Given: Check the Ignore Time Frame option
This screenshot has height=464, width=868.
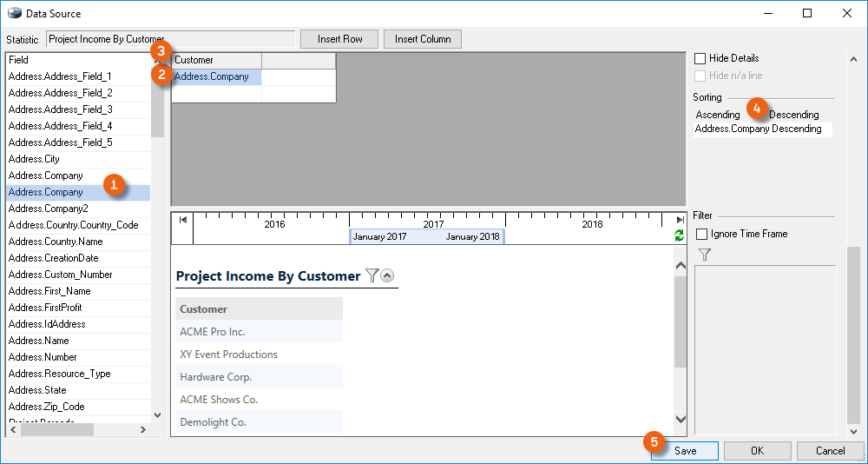Looking at the screenshot, I should pyautogui.click(x=702, y=234).
